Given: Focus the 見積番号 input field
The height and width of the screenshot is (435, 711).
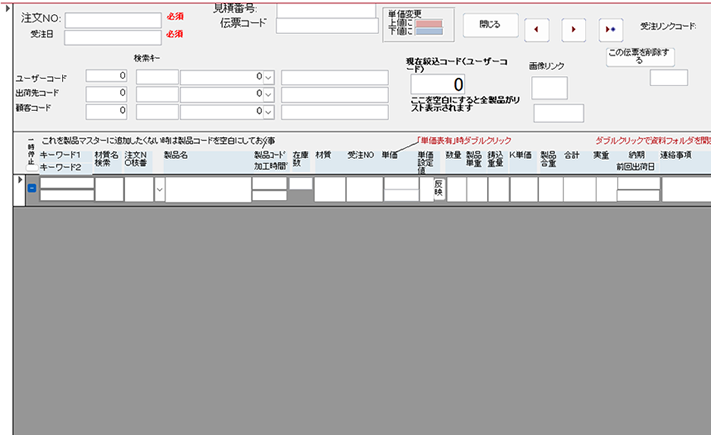Looking at the screenshot, I should (326, 11).
